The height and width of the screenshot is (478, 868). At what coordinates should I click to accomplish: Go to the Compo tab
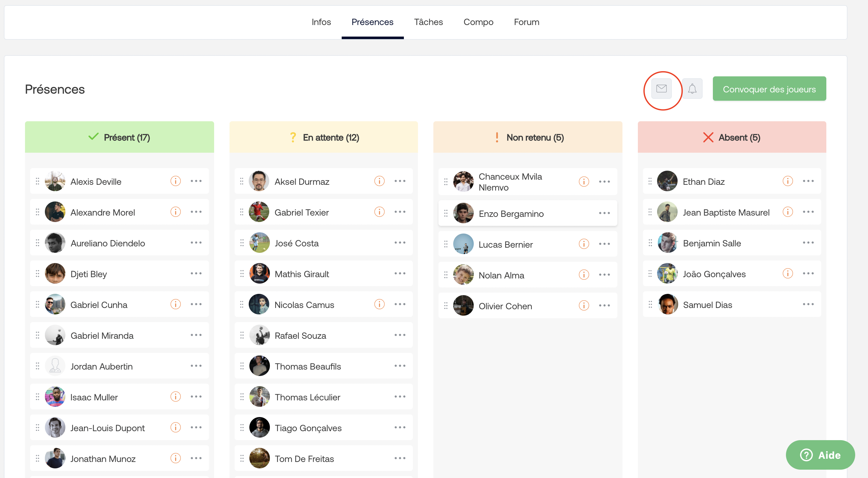coord(478,22)
